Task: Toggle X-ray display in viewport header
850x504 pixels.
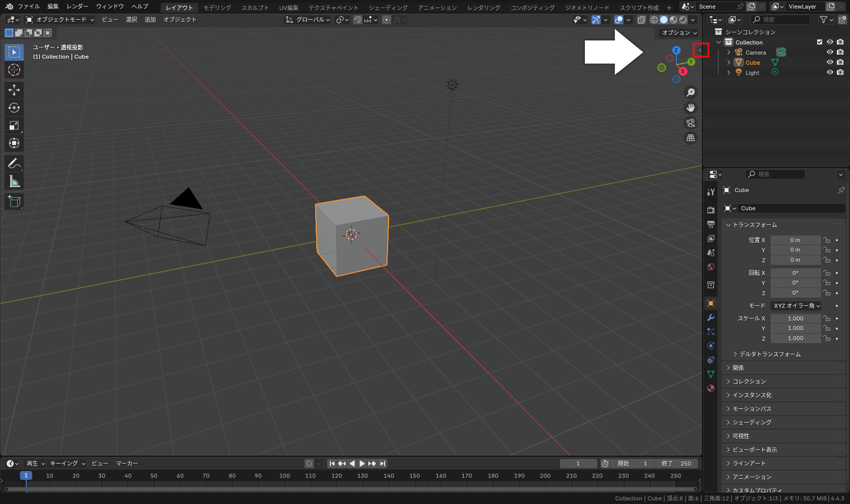Action: point(641,20)
